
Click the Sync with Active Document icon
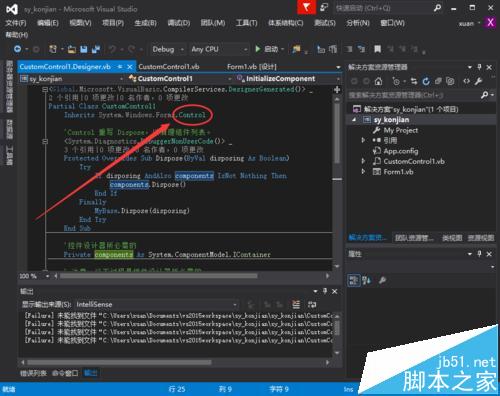414,81
